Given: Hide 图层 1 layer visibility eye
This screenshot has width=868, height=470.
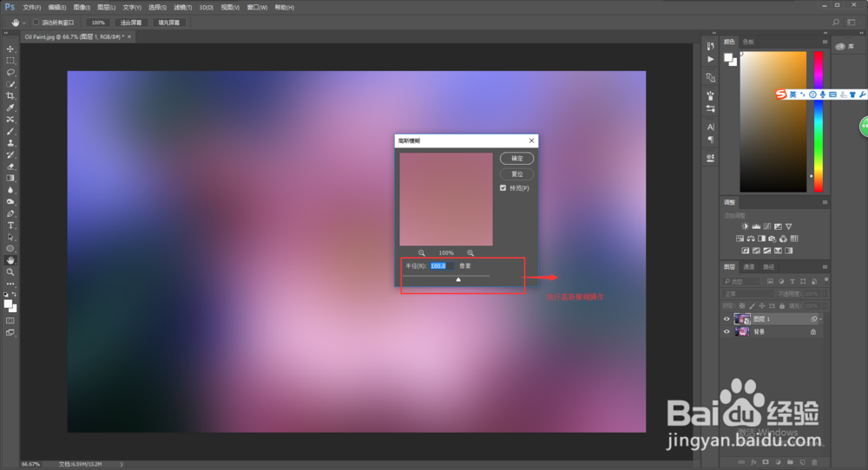Looking at the screenshot, I should click(727, 319).
